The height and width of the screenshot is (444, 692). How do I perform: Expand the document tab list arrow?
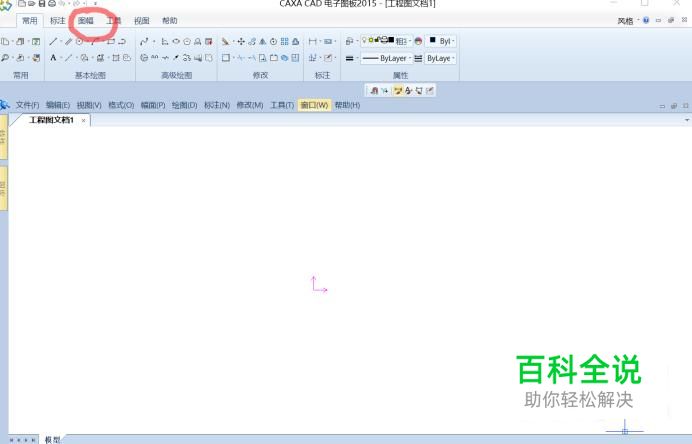click(x=687, y=120)
